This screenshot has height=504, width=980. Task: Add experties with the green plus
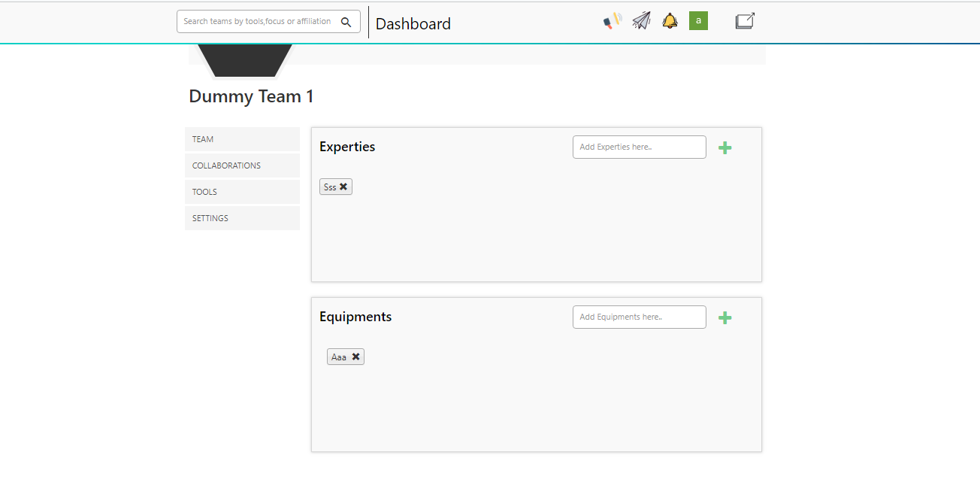point(724,148)
